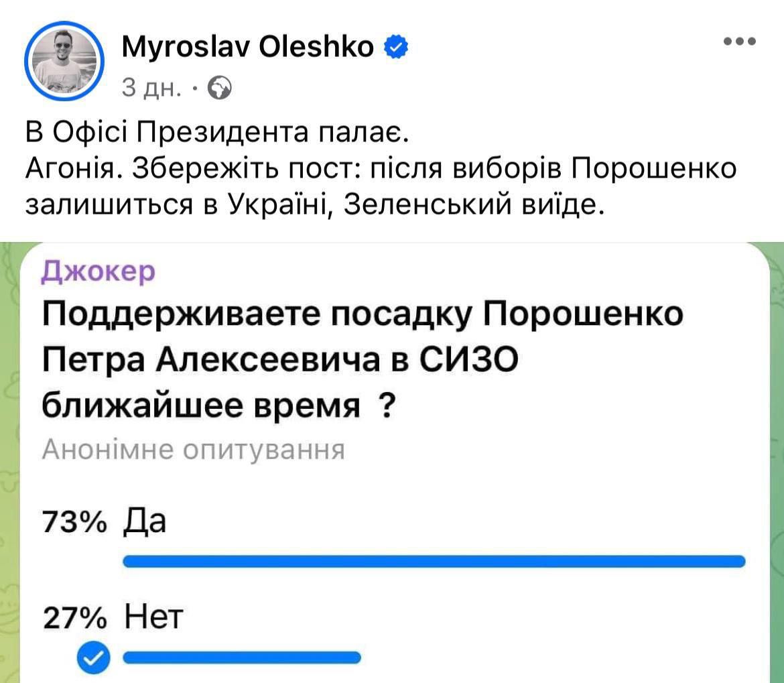Select the "Да" poll option

(x=145, y=521)
